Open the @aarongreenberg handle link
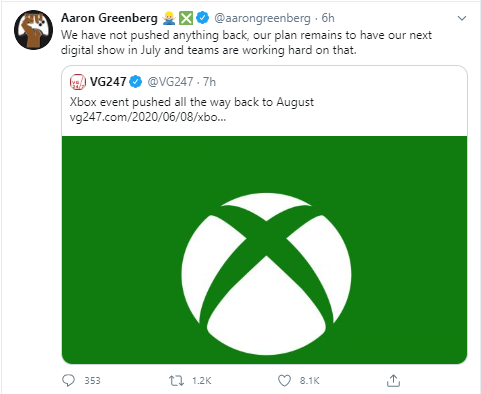481x394 pixels. click(262, 18)
